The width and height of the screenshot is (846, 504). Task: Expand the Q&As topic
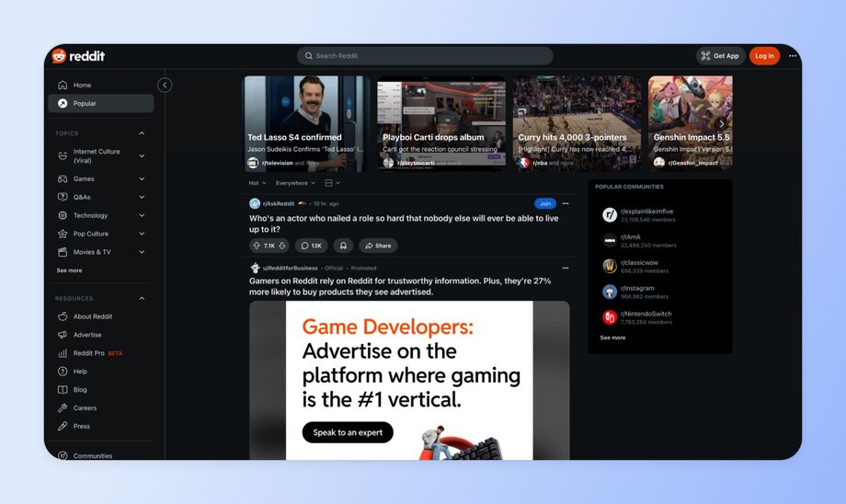142,197
